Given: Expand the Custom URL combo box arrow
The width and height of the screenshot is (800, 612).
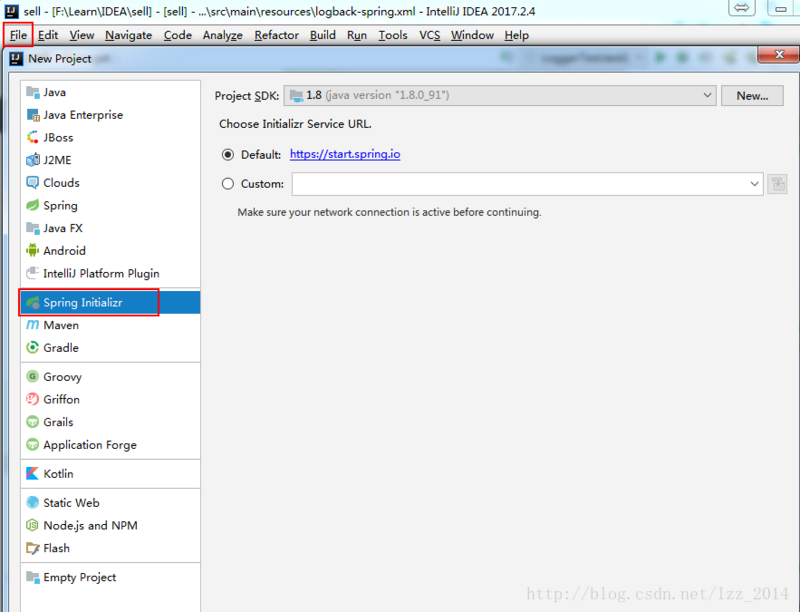Looking at the screenshot, I should point(754,184).
